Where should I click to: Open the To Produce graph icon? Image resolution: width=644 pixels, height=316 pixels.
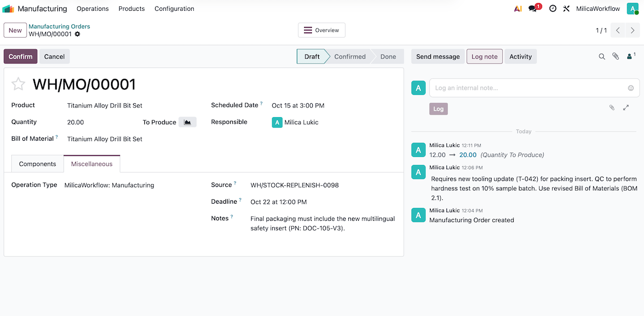[188, 122]
